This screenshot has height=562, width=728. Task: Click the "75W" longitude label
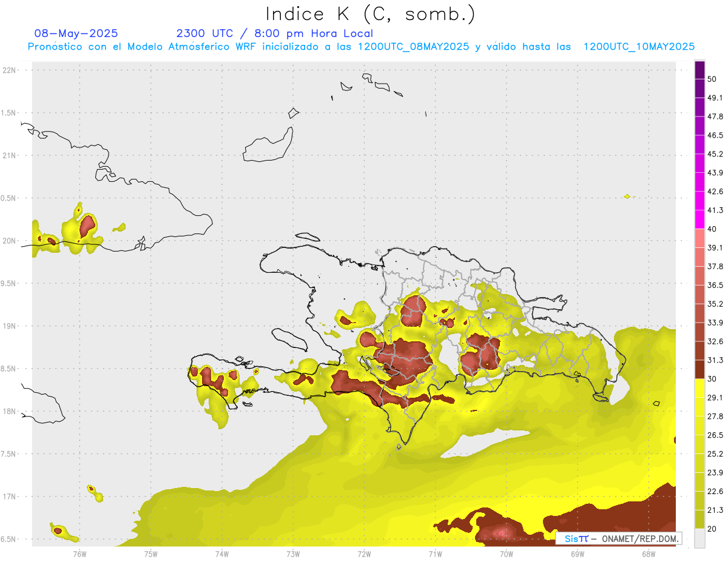point(151,554)
